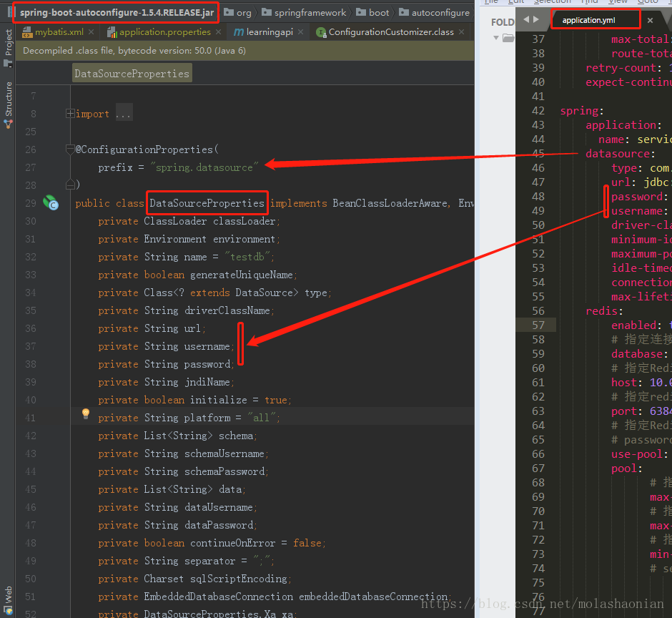The image size is (672, 618).
Task: Open the Project tool window
Action: (x=8, y=48)
